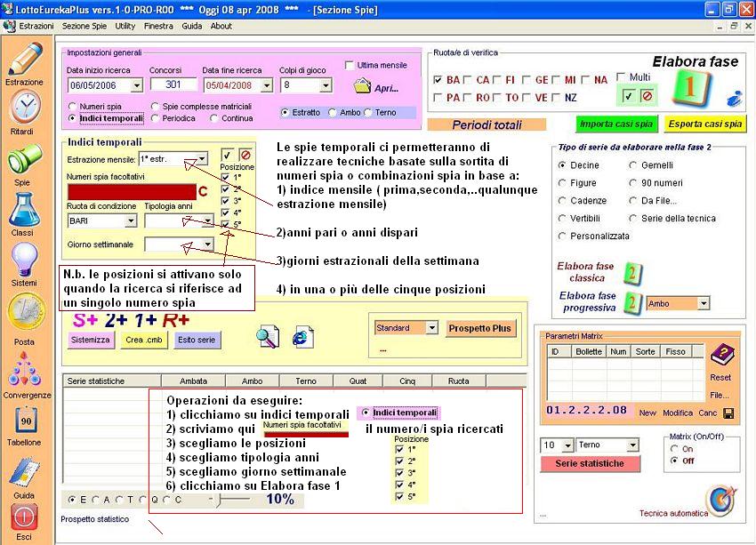Open the Sistemi light bulb icon
This screenshot has width=756, height=545.
(24, 260)
